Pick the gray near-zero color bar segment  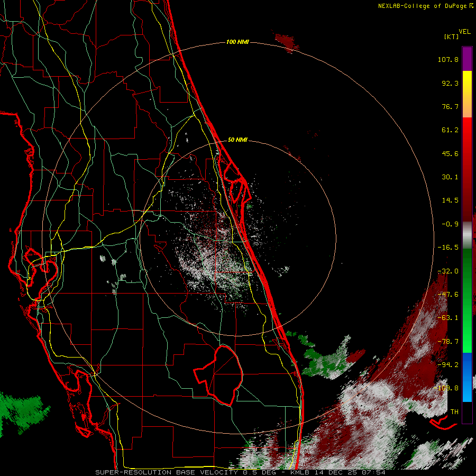(467, 235)
